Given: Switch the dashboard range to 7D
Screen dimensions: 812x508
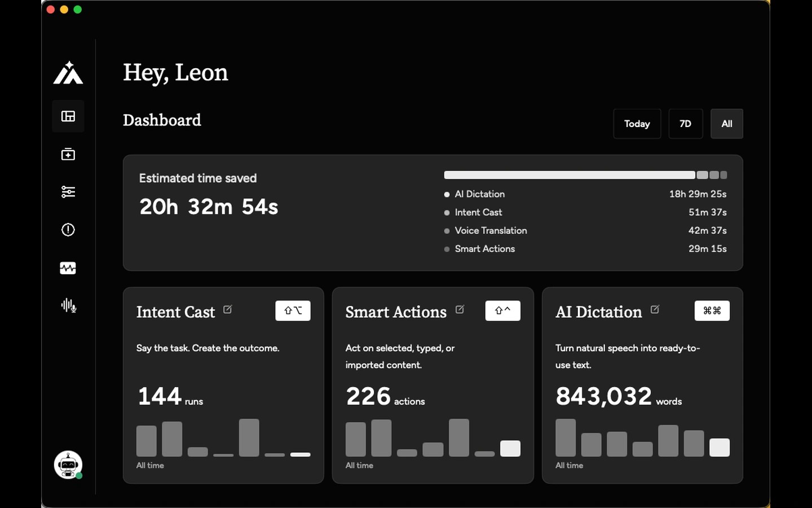Looking at the screenshot, I should pos(686,124).
